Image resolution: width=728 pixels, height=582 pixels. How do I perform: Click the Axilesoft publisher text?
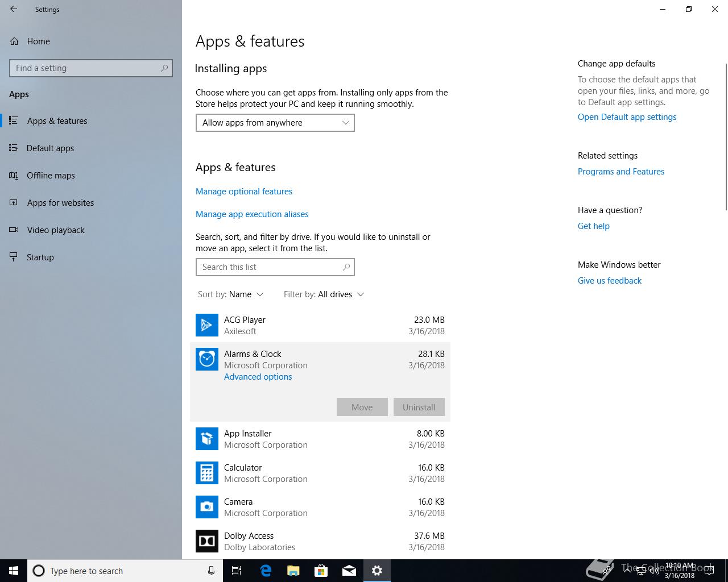click(x=240, y=331)
